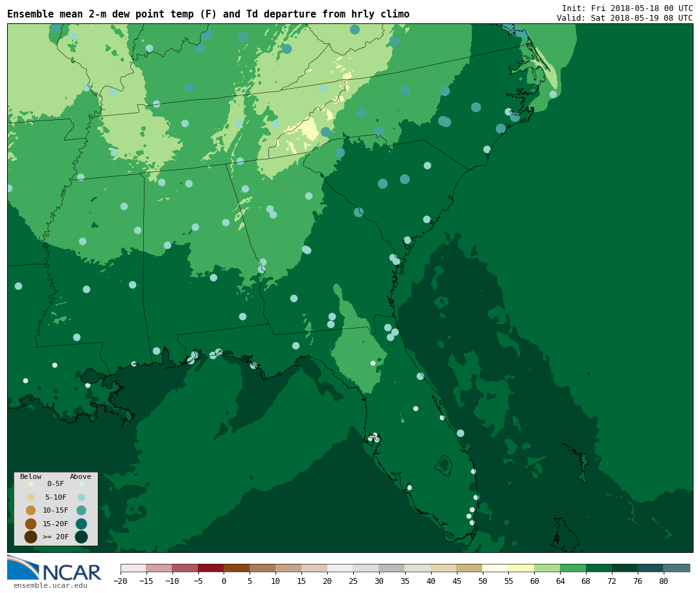Click the '15-20F' legend label
Viewport: 700px width, 593px height.
[x=56, y=524]
